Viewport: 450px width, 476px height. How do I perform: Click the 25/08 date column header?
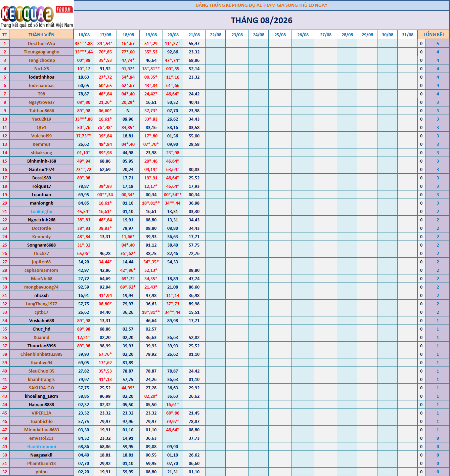coord(280,35)
